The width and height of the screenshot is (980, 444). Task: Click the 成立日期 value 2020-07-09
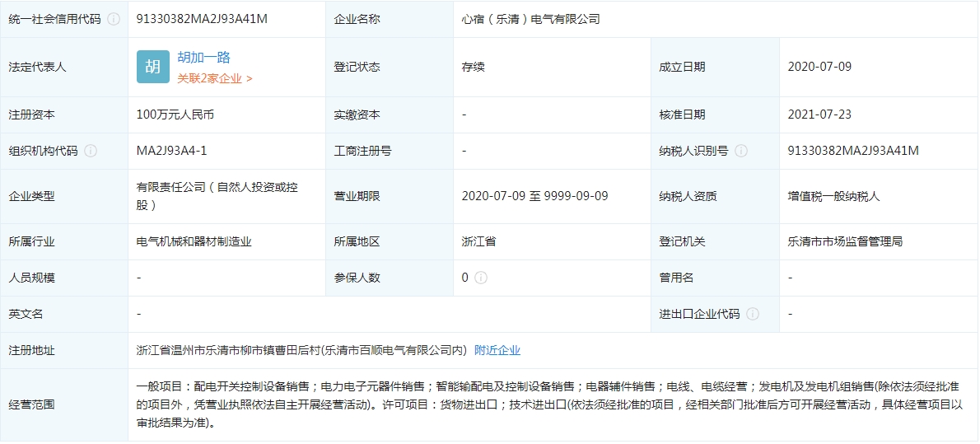click(819, 67)
